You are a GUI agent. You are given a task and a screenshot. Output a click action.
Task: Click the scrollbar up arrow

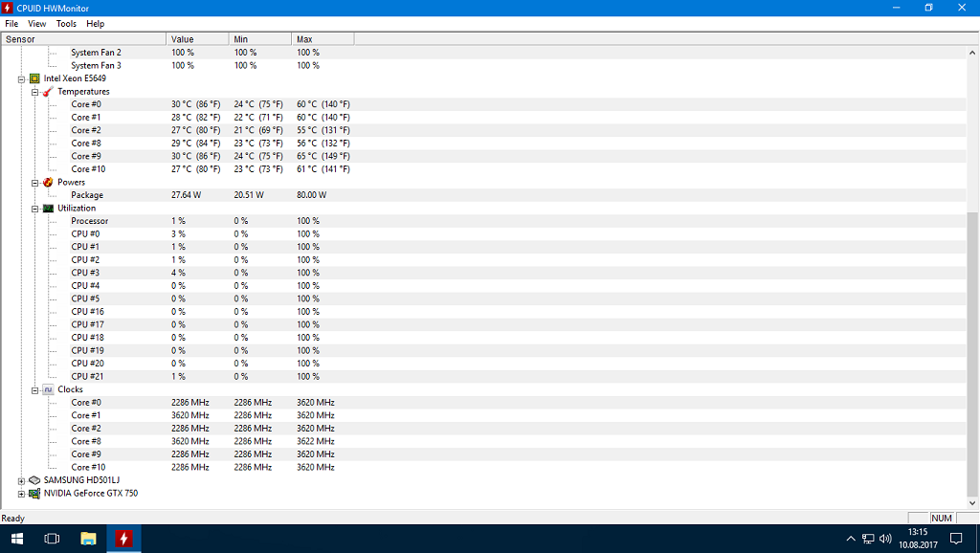(972, 53)
